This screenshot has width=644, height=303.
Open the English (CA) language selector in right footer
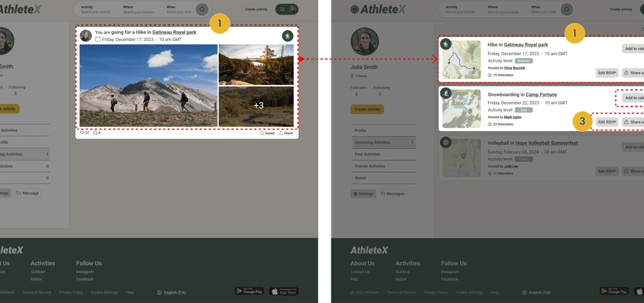[x=536, y=293]
